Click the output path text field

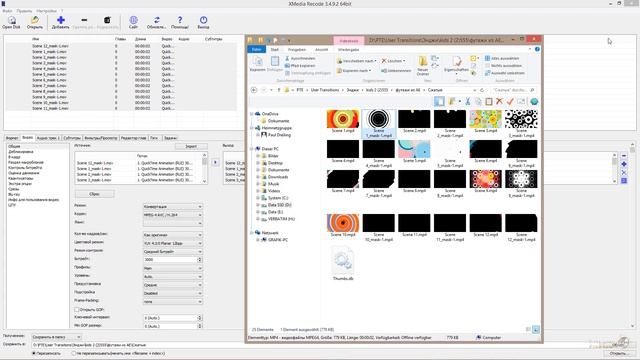[x=318, y=345]
